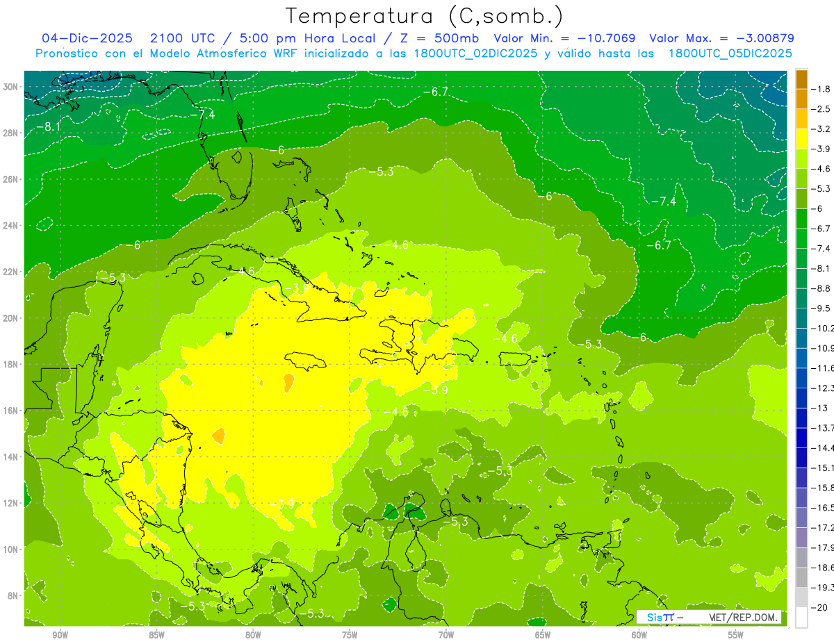
Task: Click latitude axis label "20N"
Action: pyautogui.click(x=10, y=318)
